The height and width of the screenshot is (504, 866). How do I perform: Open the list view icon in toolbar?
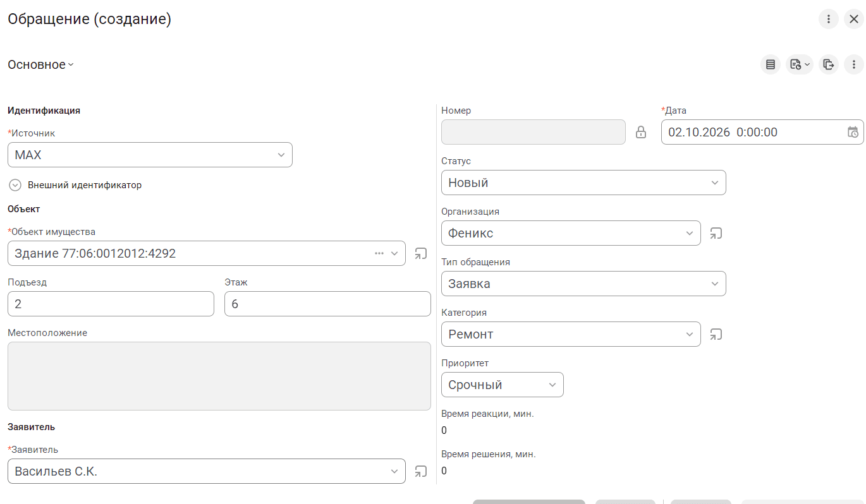[x=770, y=64]
